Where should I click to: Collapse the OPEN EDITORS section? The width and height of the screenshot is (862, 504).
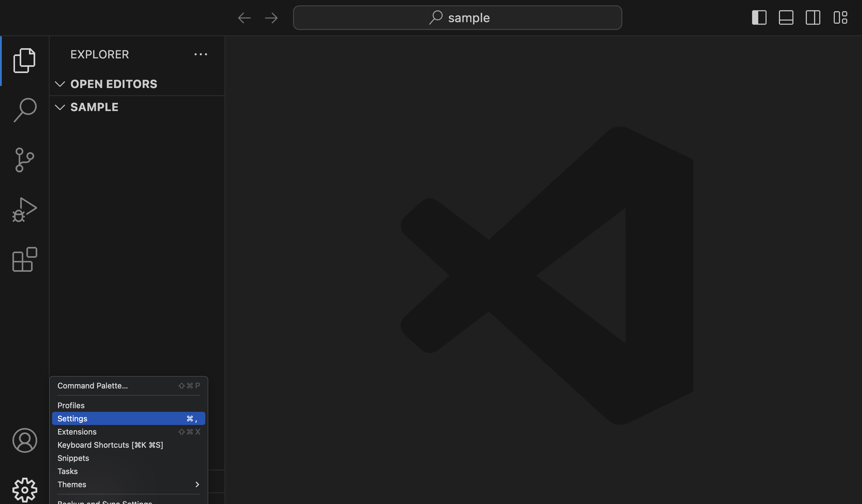tap(60, 84)
